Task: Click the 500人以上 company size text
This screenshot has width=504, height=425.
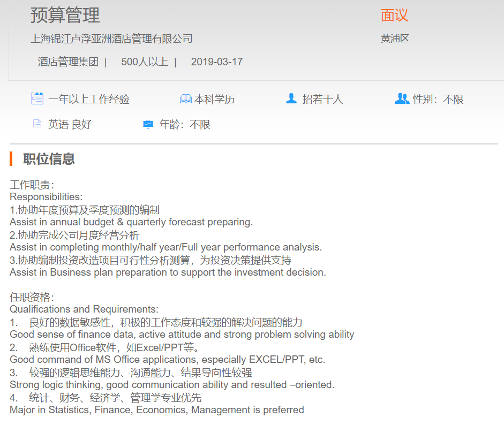Action: (x=145, y=62)
